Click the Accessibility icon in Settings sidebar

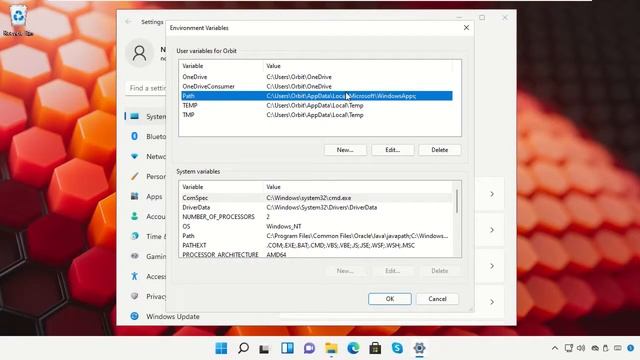click(x=135, y=276)
